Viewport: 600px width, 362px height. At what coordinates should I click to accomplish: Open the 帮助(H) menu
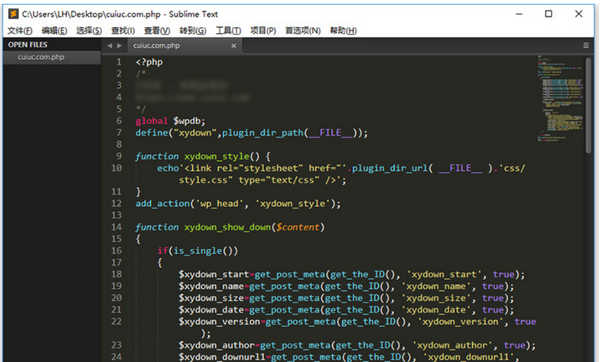click(x=343, y=31)
